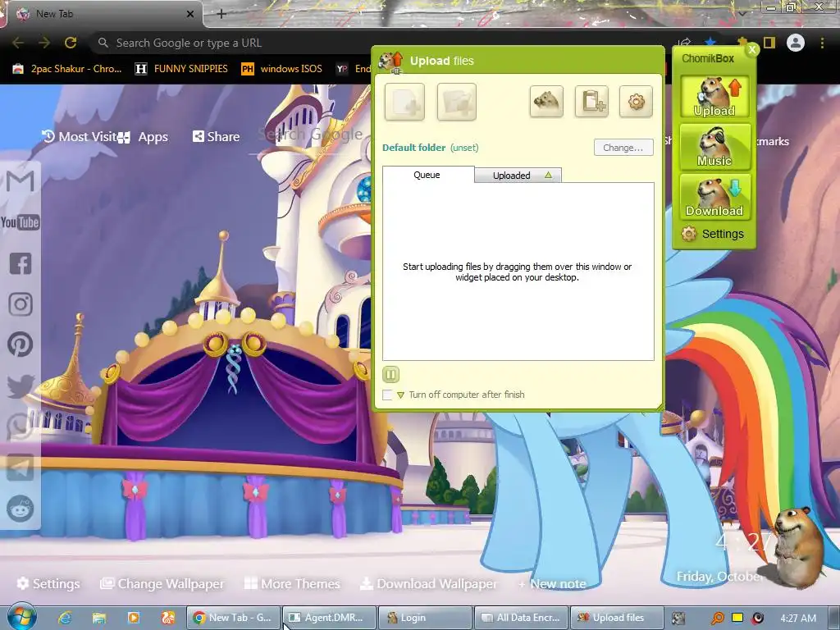Open Telegram from the sidebar
This screenshot has width=840, height=630.
click(21, 468)
